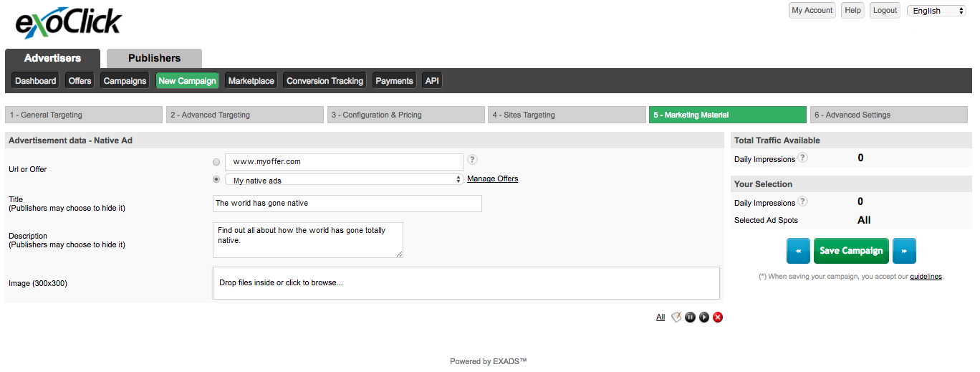Click the edit pencil icon below the form
Viewport: 980px width, 372px height.
click(676, 317)
